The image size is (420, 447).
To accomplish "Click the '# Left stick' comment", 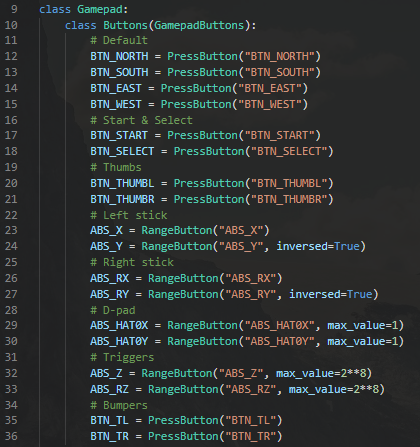I will 129,215.
